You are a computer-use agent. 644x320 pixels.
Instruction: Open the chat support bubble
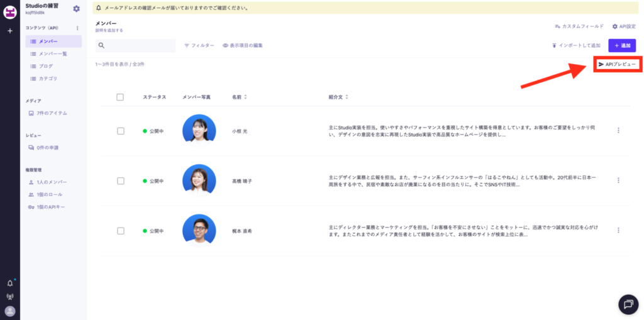628,304
